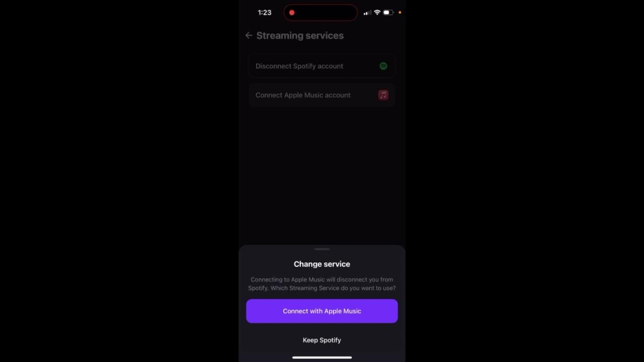Click the red Apple Music icon
The height and width of the screenshot is (362, 644).
pyautogui.click(x=383, y=95)
